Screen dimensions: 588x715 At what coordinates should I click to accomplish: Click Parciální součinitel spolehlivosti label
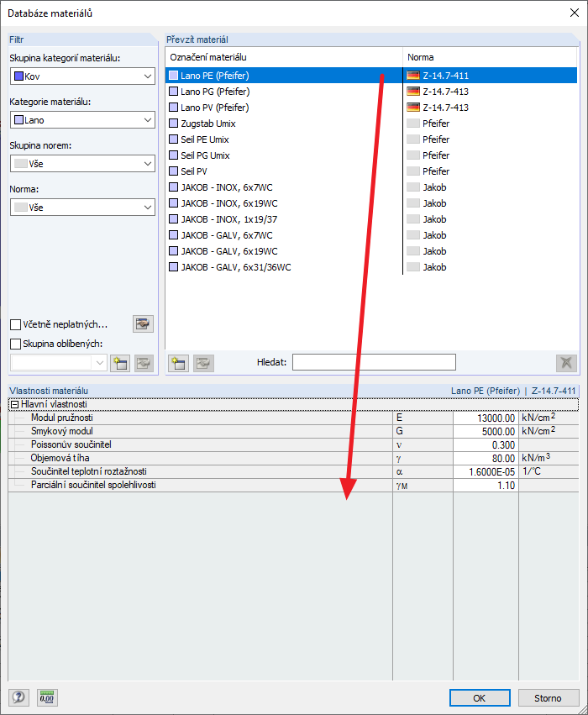93,485
